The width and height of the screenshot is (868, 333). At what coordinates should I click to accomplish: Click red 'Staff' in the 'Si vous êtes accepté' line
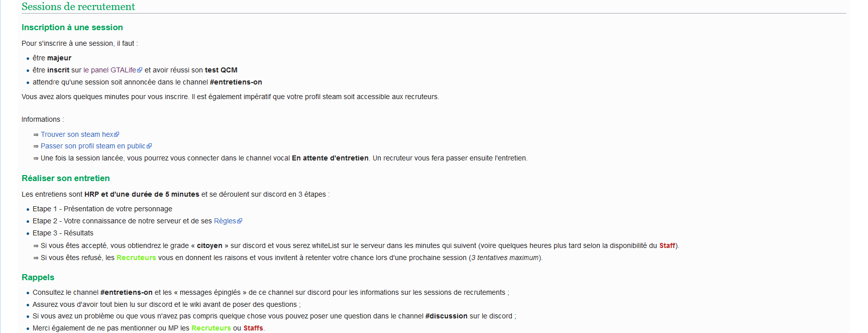pyautogui.click(x=667, y=245)
